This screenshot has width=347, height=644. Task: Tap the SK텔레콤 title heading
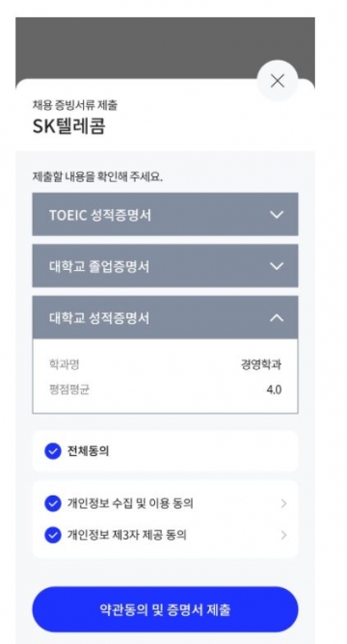(x=69, y=126)
